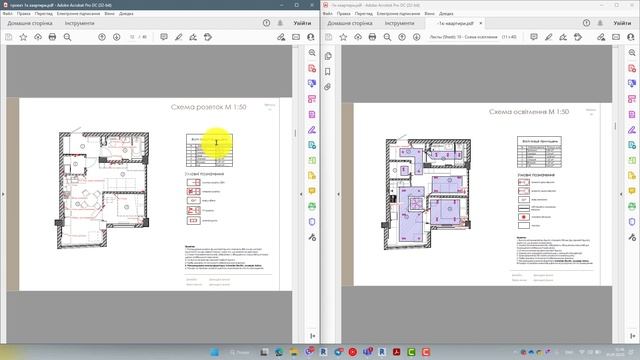Page Thumbnails panel in Схема освітлення window
This screenshot has height=360, width=640.
tap(328, 56)
